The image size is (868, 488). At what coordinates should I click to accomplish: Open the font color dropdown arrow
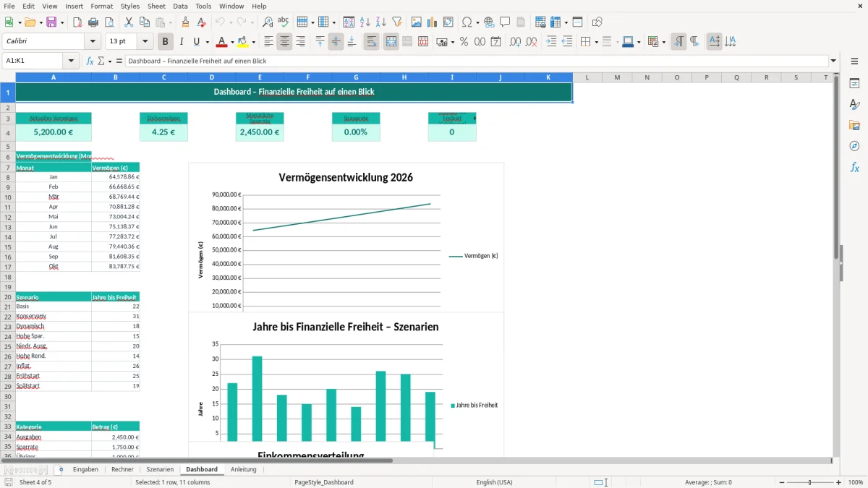click(232, 42)
